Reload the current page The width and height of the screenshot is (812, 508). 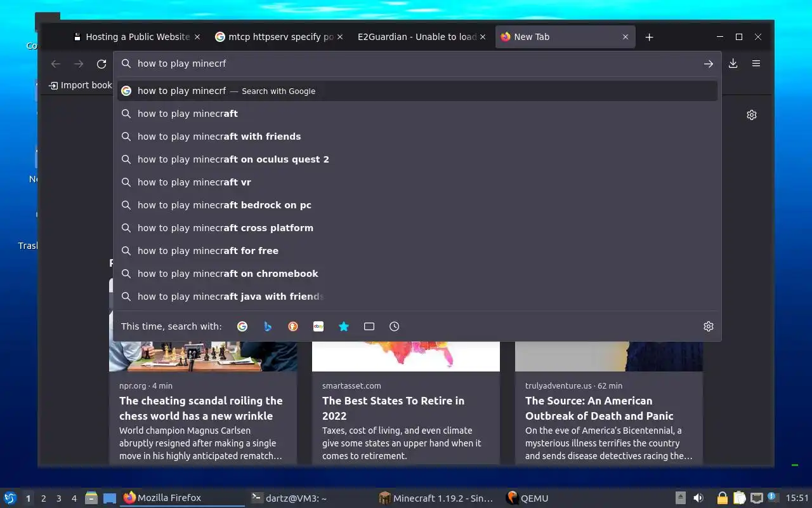101,63
